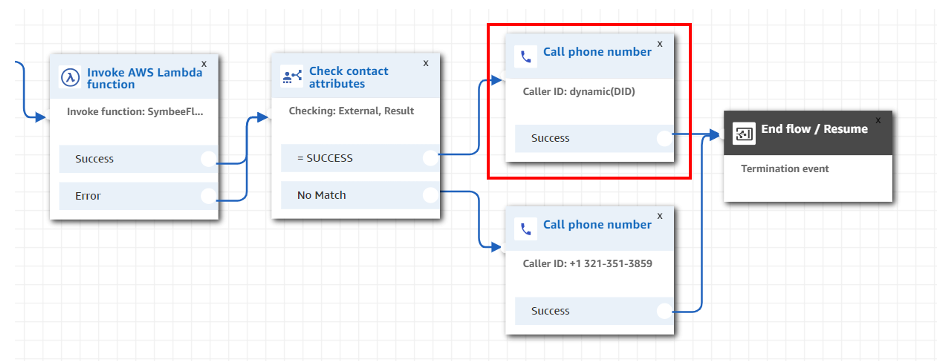Delete the highlighted Call phone number block
The height and width of the screenshot is (361, 937).
[660, 44]
